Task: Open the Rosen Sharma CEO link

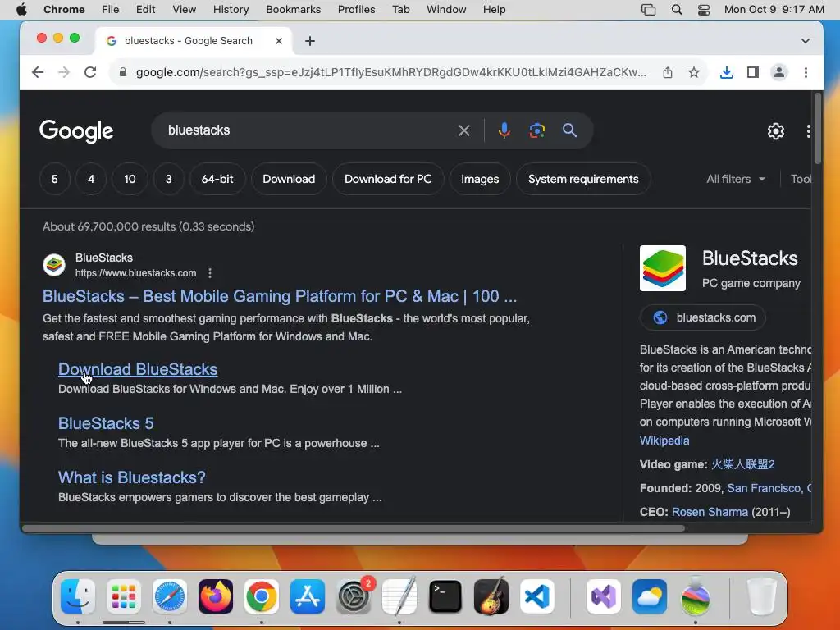Action: (x=710, y=512)
